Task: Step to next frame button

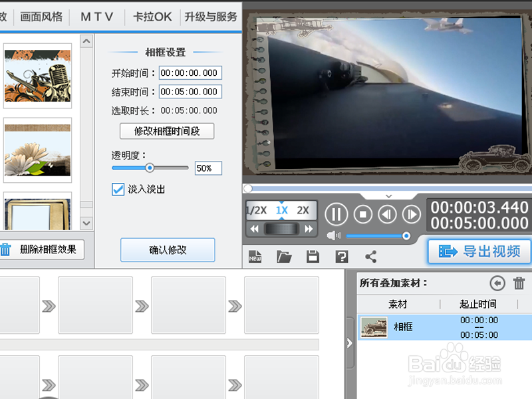Action: pyautogui.click(x=411, y=214)
